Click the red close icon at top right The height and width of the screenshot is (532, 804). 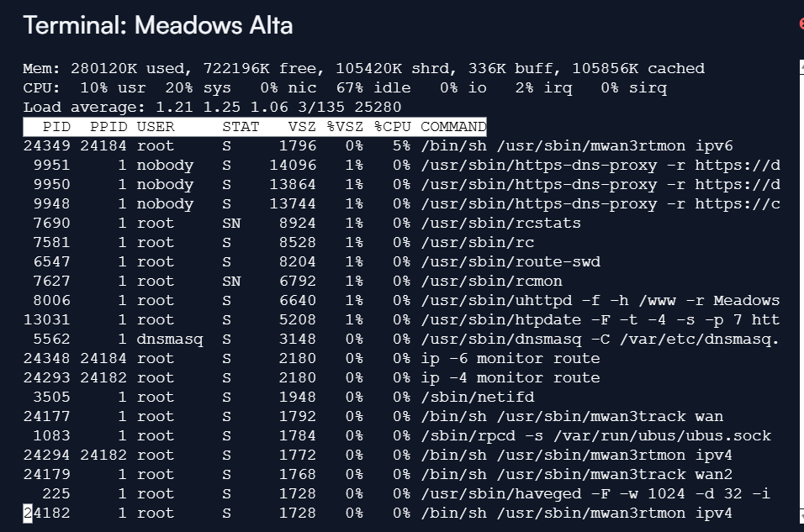[801, 24]
